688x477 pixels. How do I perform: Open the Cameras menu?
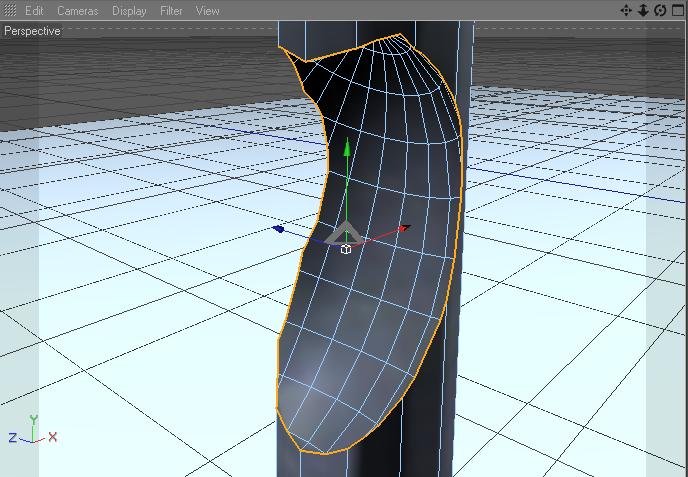point(77,11)
